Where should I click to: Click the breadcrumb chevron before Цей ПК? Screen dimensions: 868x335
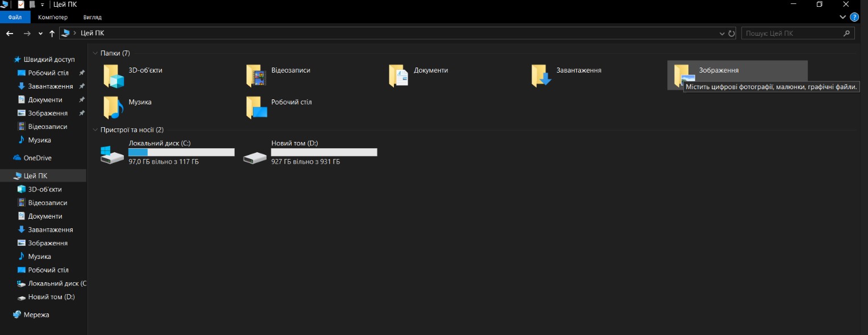pos(75,33)
